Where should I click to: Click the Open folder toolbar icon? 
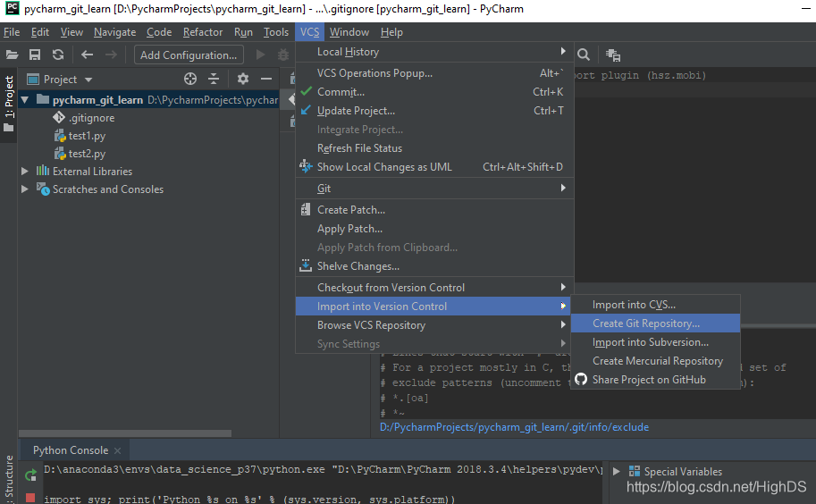tap(12, 55)
